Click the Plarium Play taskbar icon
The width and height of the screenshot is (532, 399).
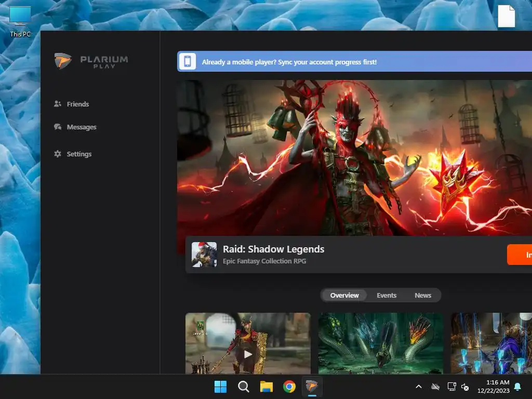[x=312, y=387]
